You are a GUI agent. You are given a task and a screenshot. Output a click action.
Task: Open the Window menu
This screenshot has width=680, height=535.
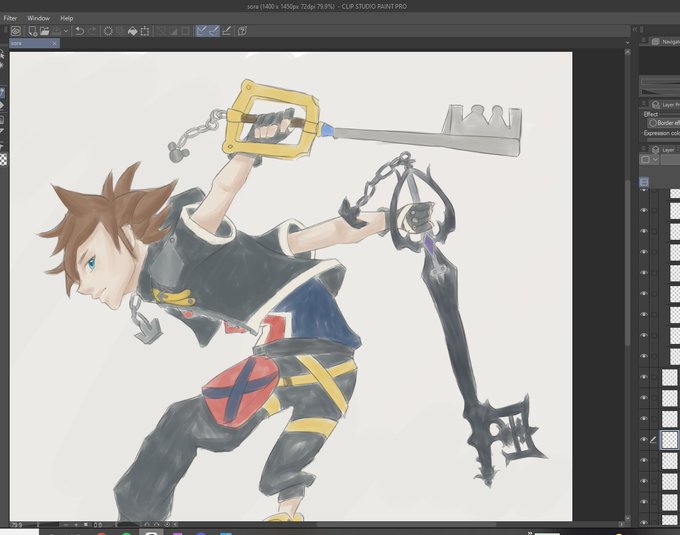pyautogui.click(x=38, y=18)
